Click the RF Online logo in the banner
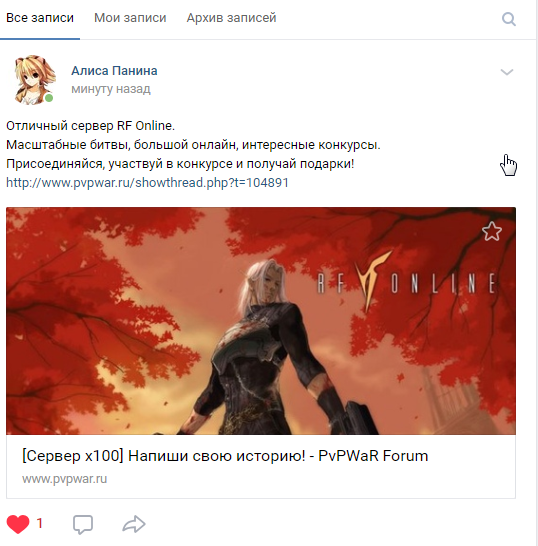The image size is (538, 546). 406,281
